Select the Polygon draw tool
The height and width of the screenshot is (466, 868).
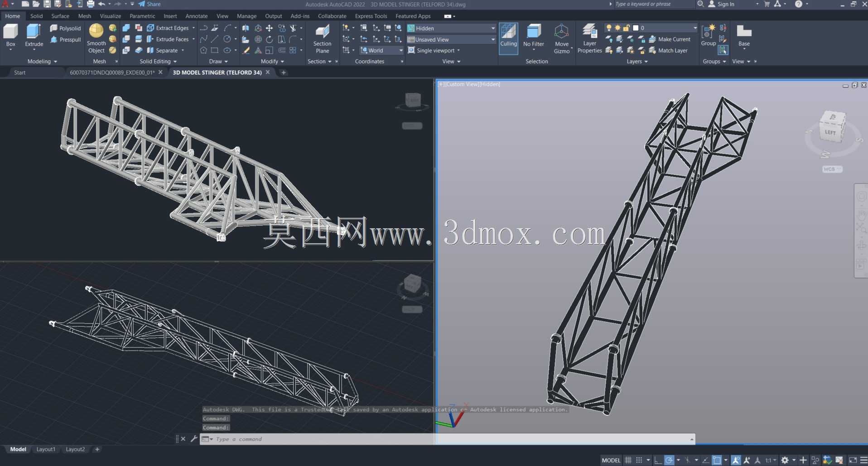(x=204, y=50)
